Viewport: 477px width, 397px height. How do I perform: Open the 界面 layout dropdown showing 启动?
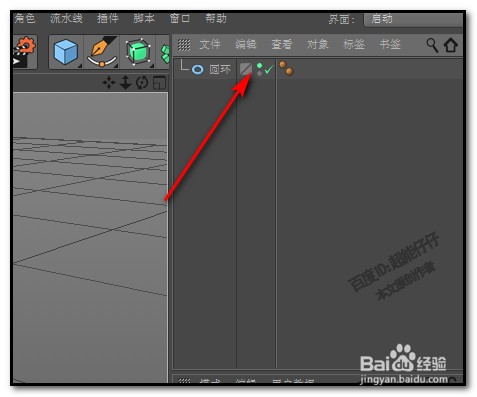tap(413, 19)
